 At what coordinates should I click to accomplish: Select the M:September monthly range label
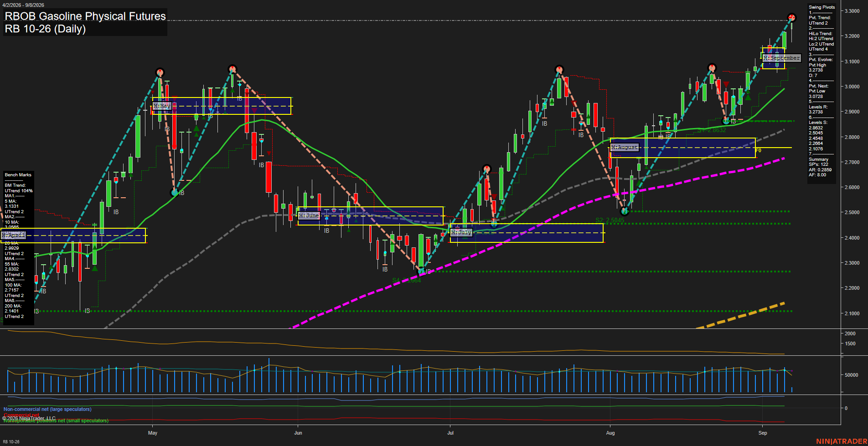781,58
